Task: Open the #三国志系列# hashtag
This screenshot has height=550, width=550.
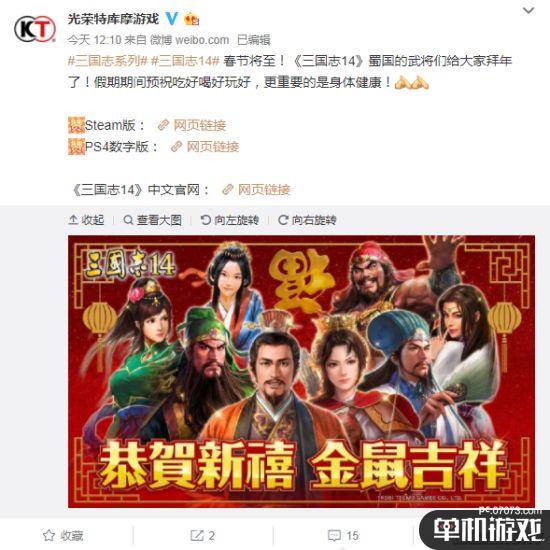Action: 107,61
